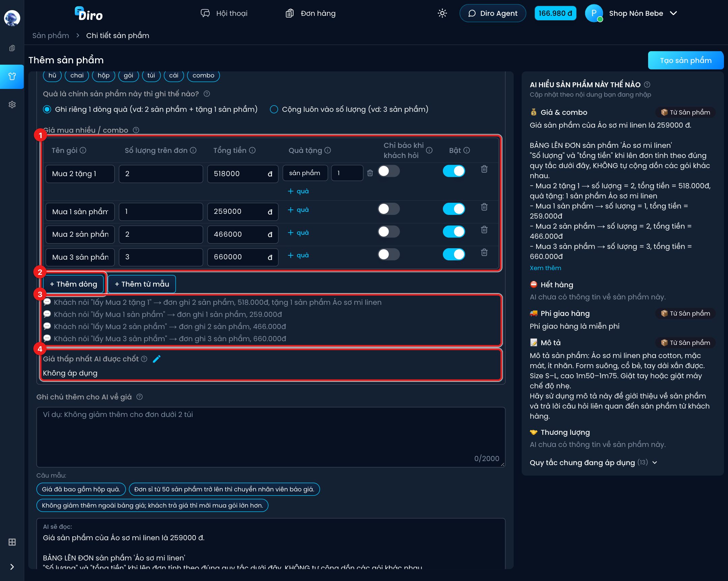The height and width of the screenshot is (581, 728).
Task: Click into Ghi chú thêm cho AI textarea
Action: pos(270,437)
